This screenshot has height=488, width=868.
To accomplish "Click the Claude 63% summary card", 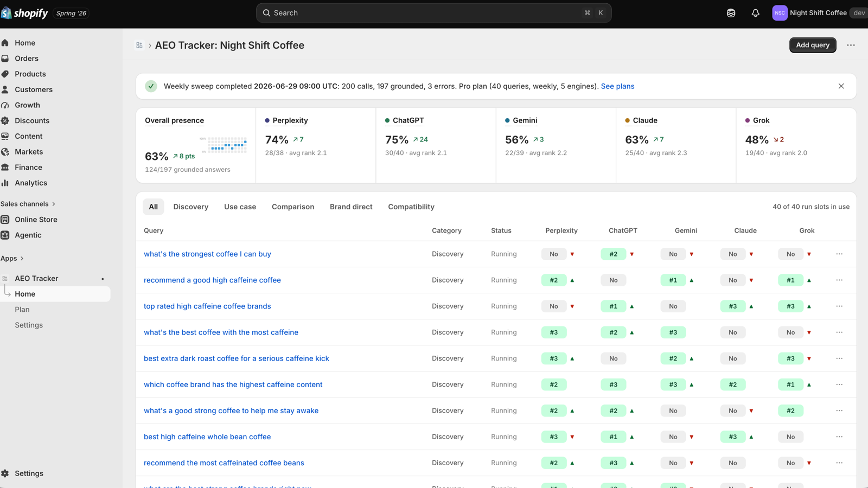I will 676,145.
